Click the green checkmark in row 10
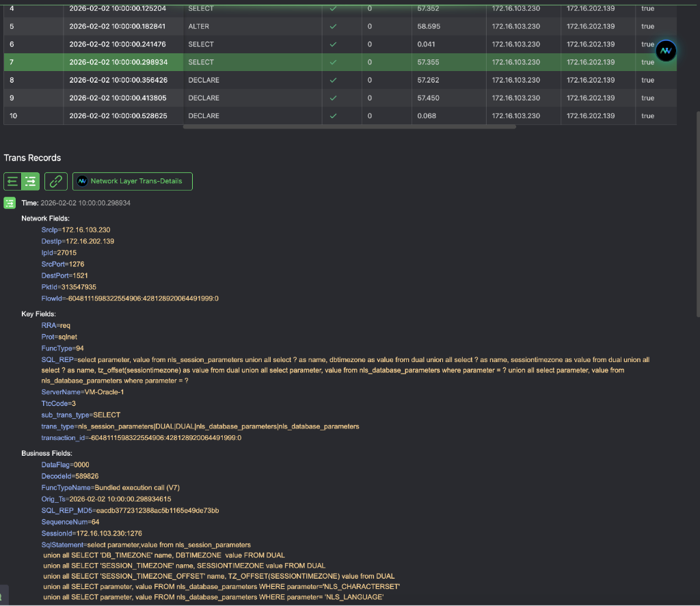Image resolution: width=700 pixels, height=606 pixels. click(333, 115)
